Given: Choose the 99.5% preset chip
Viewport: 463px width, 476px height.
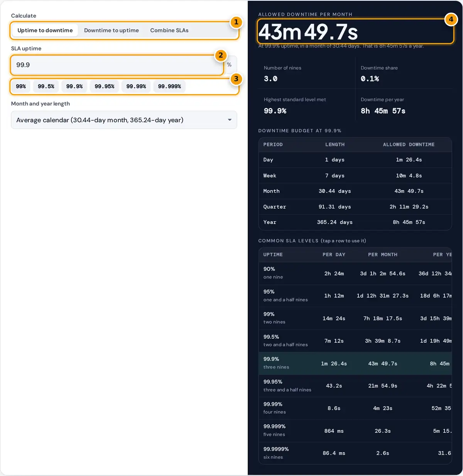Looking at the screenshot, I should (46, 86).
